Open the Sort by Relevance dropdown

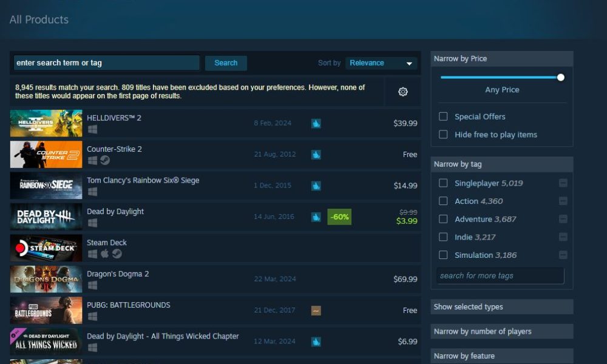(381, 63)
